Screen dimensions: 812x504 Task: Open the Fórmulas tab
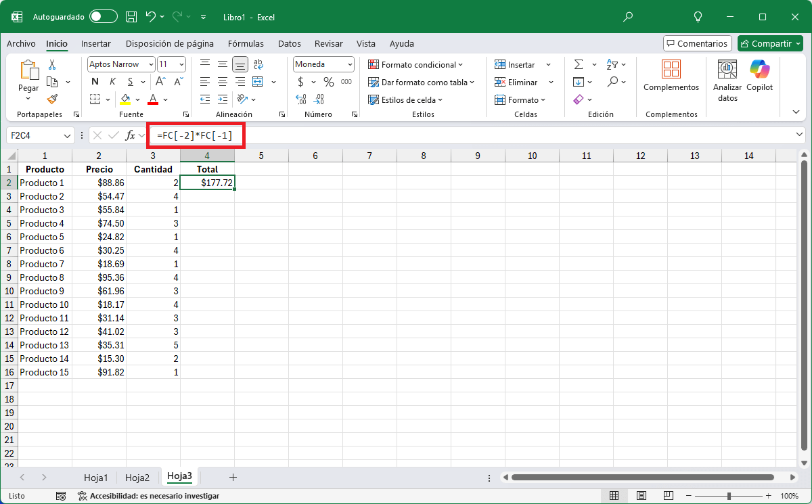[x=246, y=43]
